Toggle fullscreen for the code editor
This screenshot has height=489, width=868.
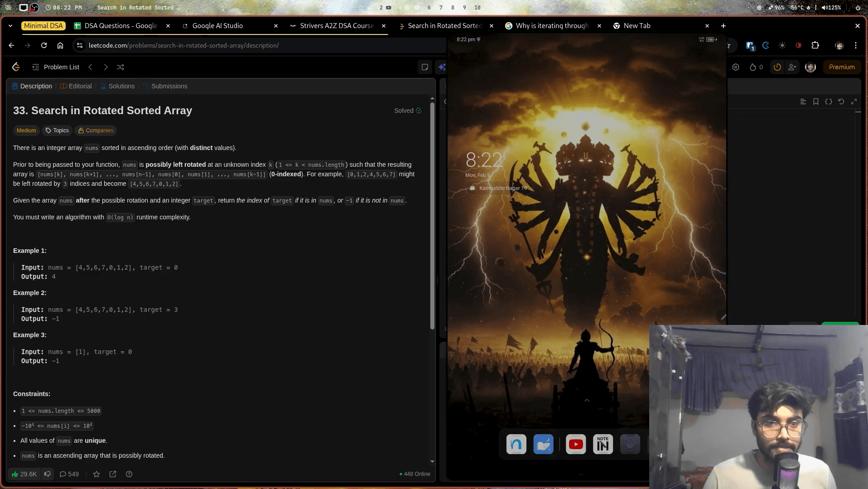pyautogui.click(x=854, y=102)
